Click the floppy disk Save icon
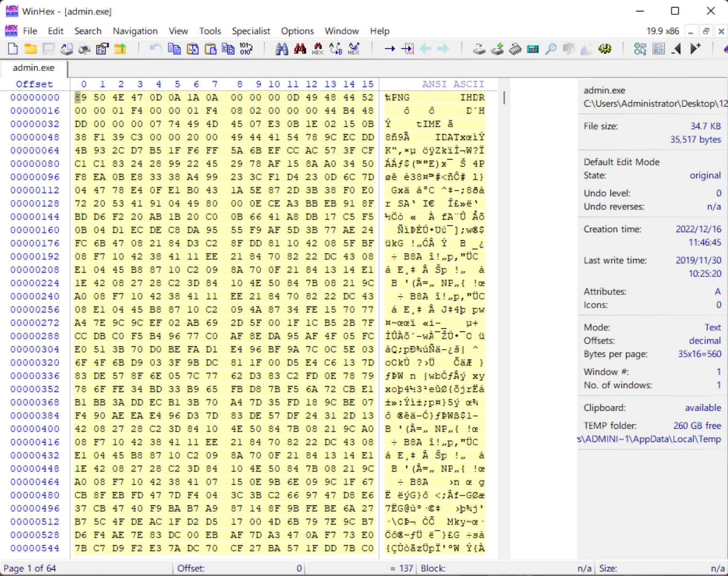The height and width of the screenshot is (576, 728). [x=48, y=48]
